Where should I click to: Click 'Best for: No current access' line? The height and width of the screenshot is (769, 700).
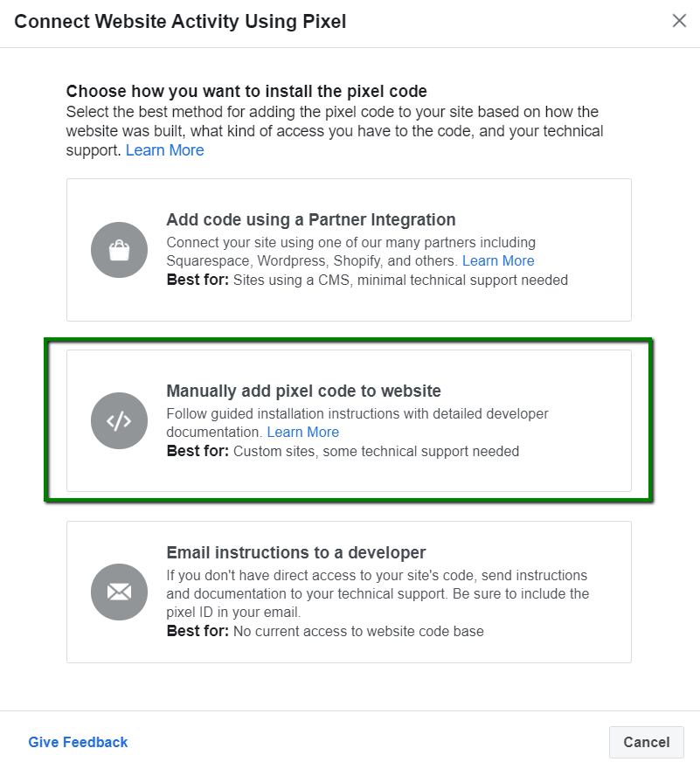coord(325,631)
